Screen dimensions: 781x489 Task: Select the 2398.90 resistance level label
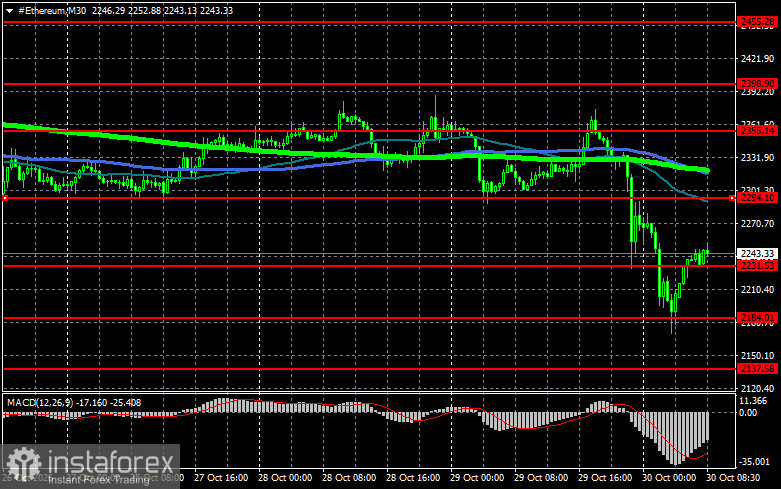click(x=757, y=84)
